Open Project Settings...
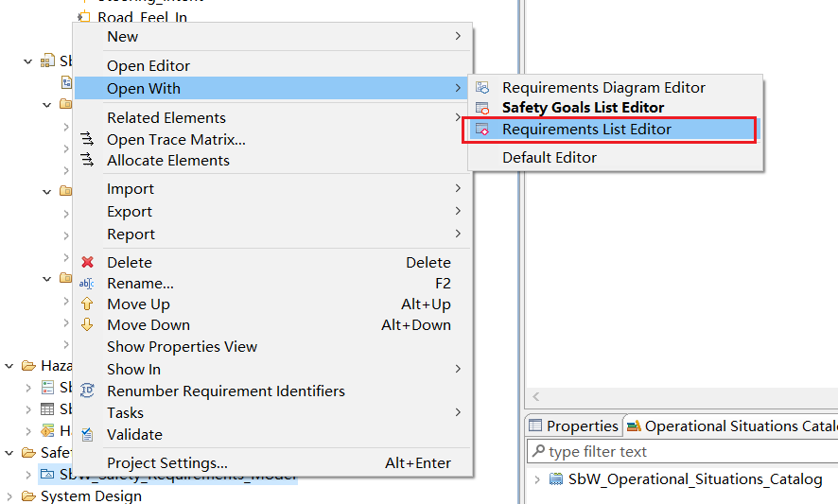 point(272,462)
